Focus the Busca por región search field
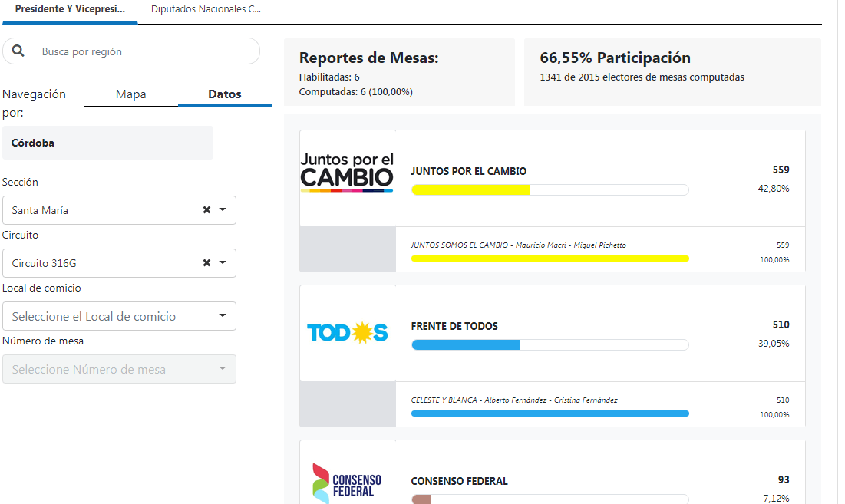The height and width of the screenshot is (504, 845). pos(146,51)
